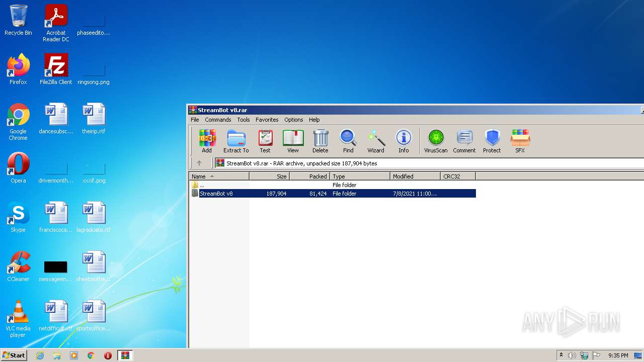Click the volume speaker tray icon
644x362 pixels.
coord(572,355)
